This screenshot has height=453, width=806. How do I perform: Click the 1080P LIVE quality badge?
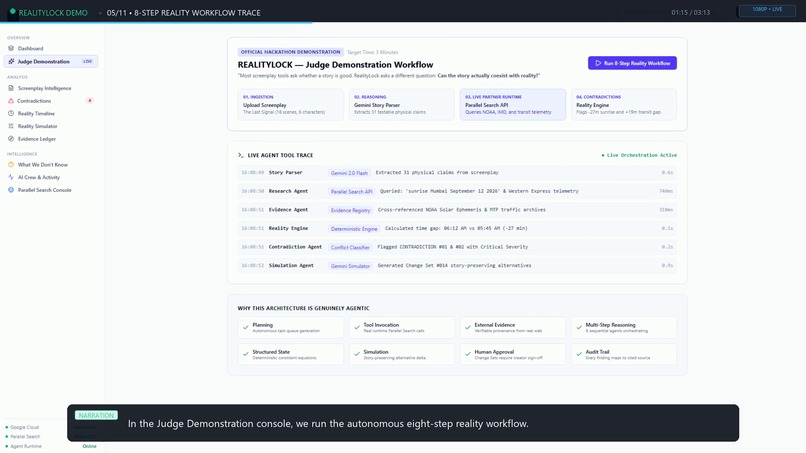coord(767,10)
